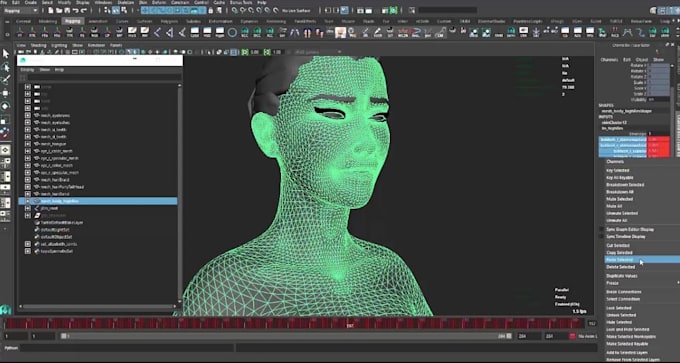
Task: Enable Sync Graph Editor Display
Action: (x=630, y=229)
